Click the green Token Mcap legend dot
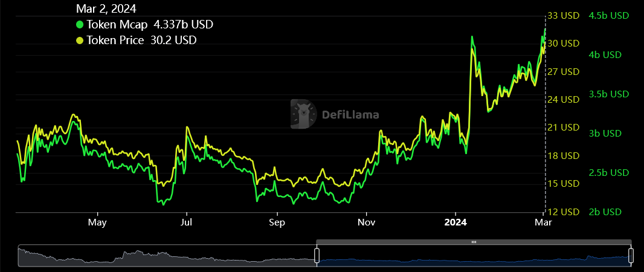 (x=80, y=25)
